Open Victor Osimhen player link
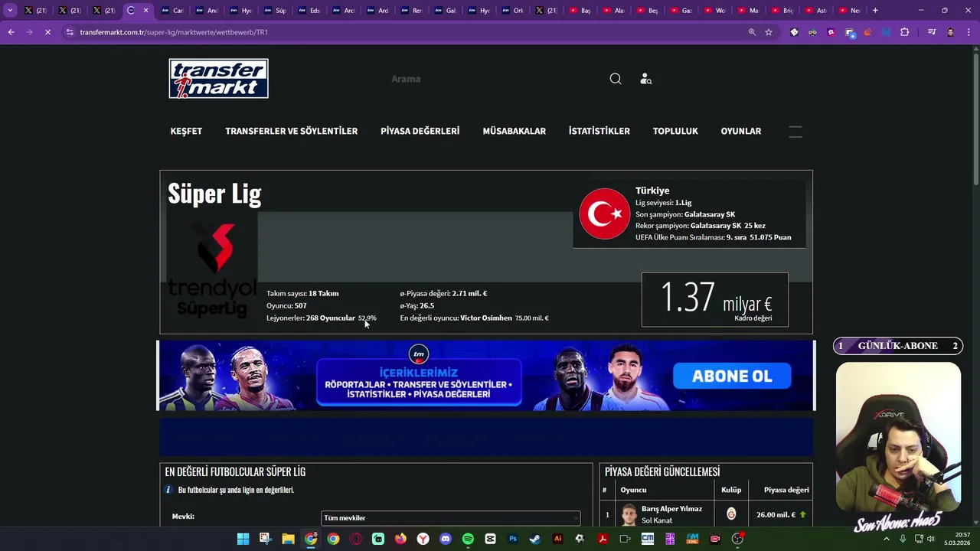Screen dimensions: 980x551 pos(486,318)
